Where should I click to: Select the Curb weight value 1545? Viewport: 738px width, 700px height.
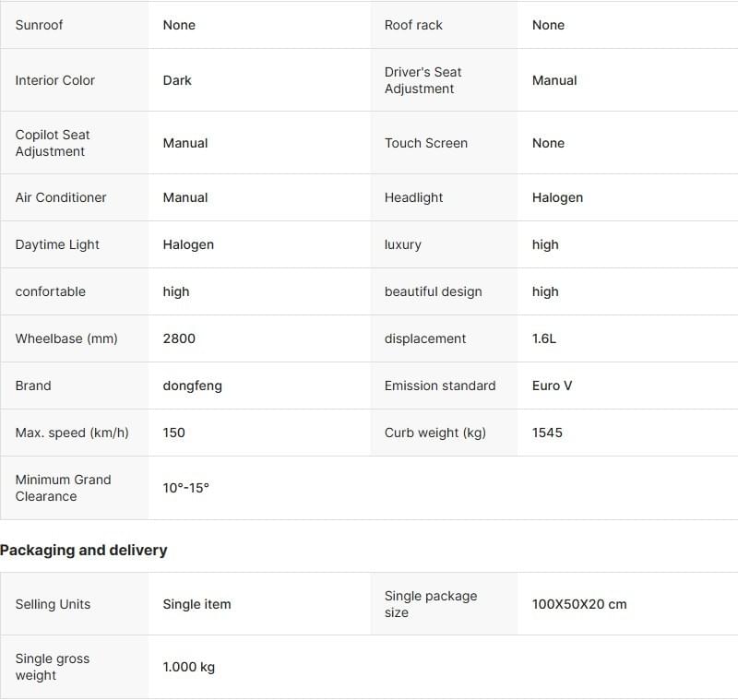tap(547, 433)
